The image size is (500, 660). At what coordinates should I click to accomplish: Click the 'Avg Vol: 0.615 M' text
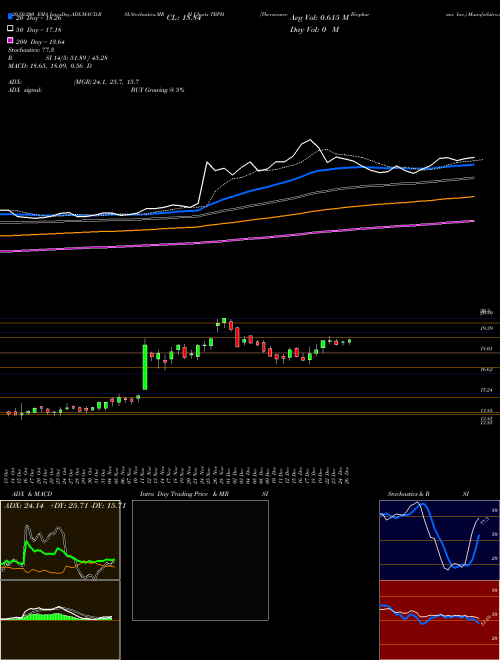(x=319, y=18)
